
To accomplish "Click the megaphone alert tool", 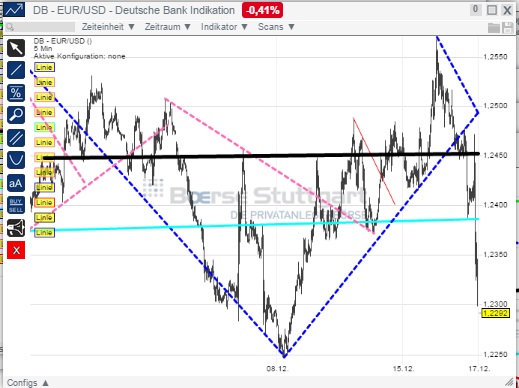I will coord(16,228).
